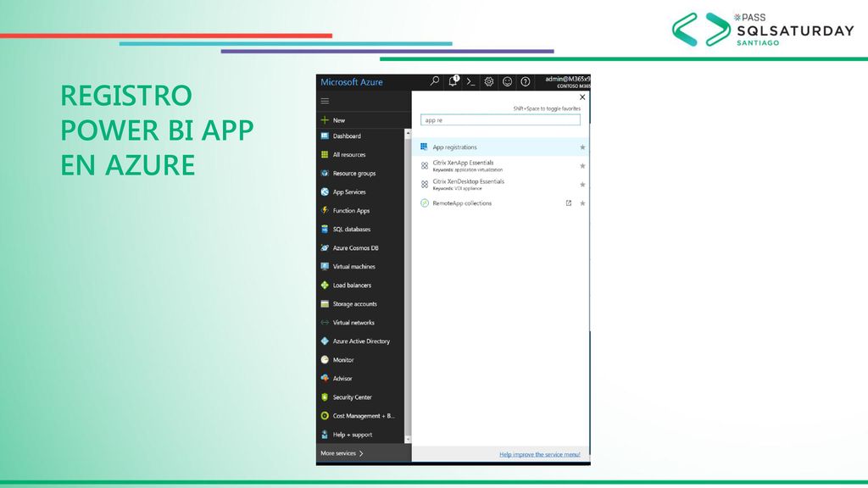Click the Microsoft Azure title
Image resolution: width=868 pixels, height=488 pixels.
coord(352,82)
